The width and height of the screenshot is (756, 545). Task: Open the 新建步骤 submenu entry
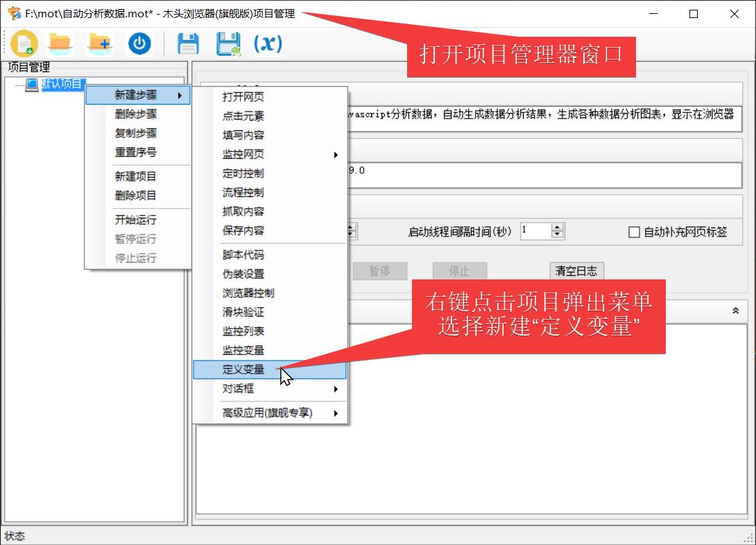click(138, 95)
